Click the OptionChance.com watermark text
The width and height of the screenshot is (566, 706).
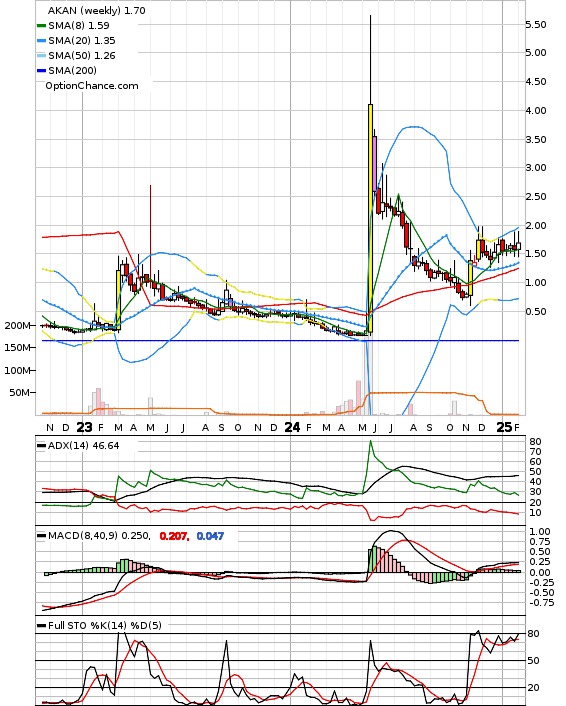coord(92,86)
